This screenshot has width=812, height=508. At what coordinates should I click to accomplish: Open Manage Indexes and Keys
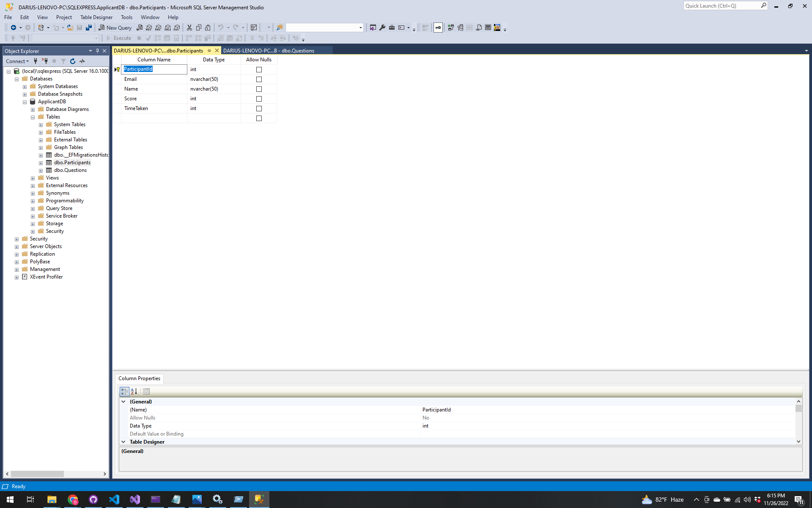point(460,28)
